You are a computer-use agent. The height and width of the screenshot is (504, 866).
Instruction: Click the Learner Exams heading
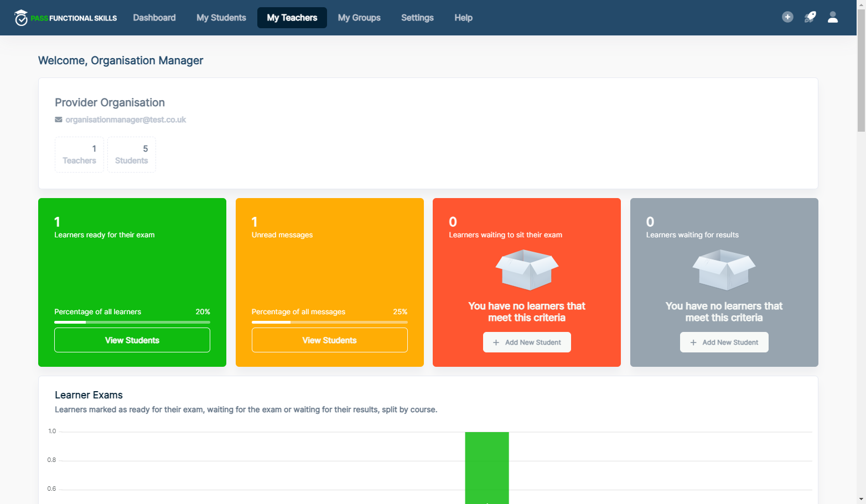pyautogui.click(x=89, y=395)
